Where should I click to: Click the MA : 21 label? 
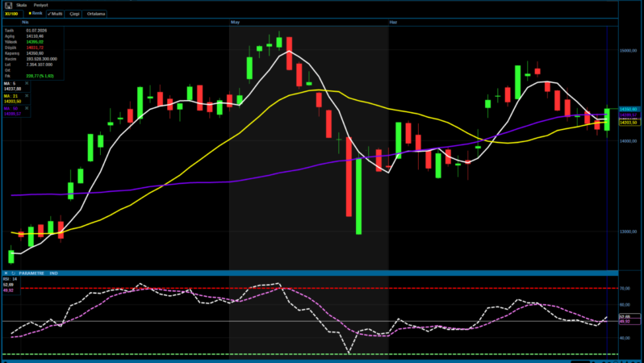tap(10, 96)
